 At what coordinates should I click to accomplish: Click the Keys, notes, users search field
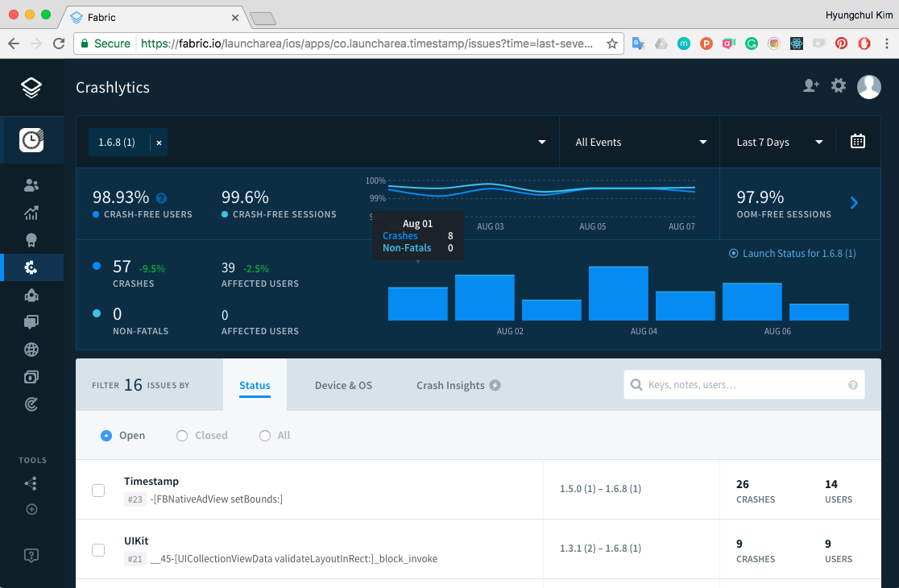(744, 384)
